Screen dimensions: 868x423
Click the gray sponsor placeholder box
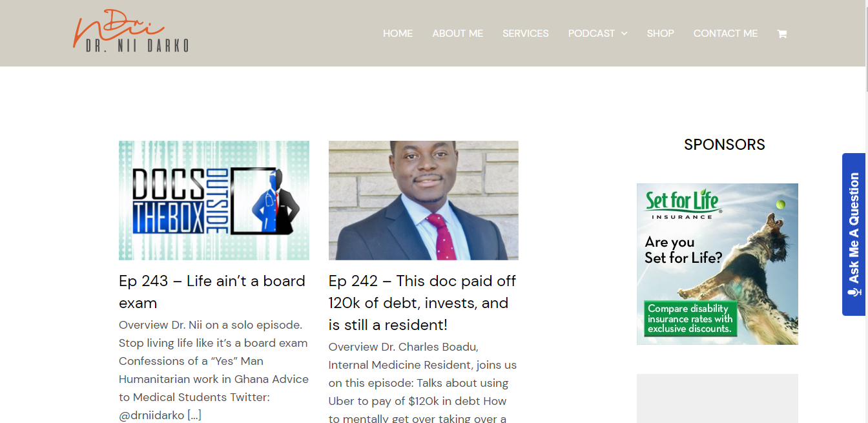coord(718,398)
